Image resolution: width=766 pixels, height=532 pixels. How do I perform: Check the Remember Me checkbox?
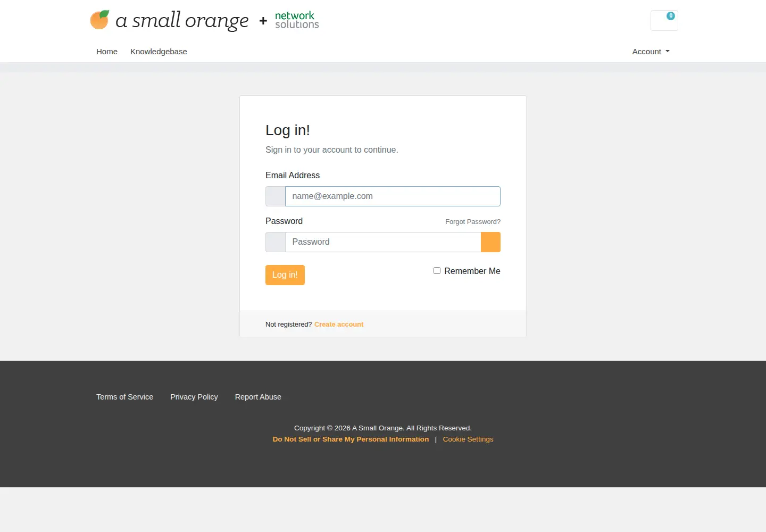pos(437,271)
